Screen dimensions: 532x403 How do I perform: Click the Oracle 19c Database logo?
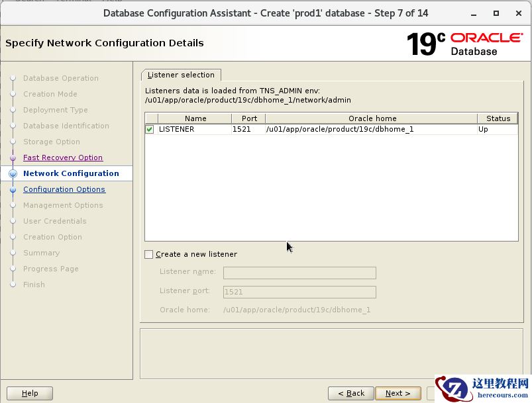[464, 44]
